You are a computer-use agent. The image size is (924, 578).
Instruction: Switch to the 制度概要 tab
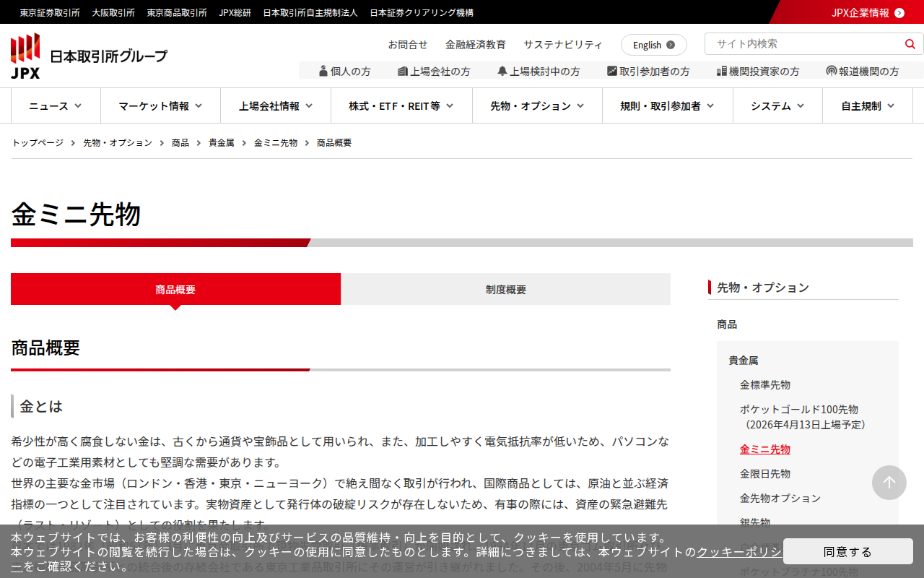tap(506, 289)
